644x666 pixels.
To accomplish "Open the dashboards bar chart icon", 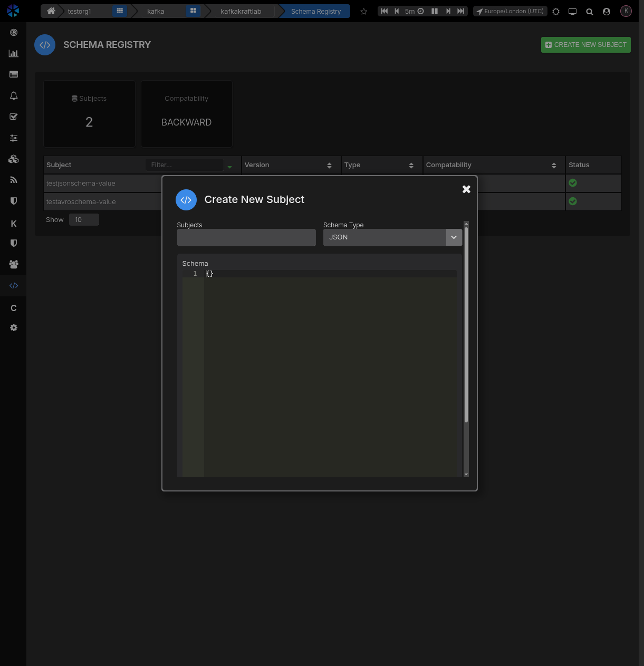I will pyautogui.click(x=14, y=53).
